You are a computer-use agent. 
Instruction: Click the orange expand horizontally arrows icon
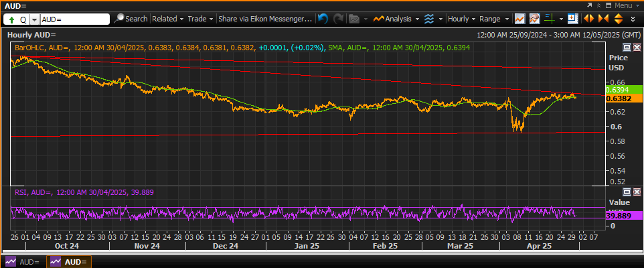point(588,19)
